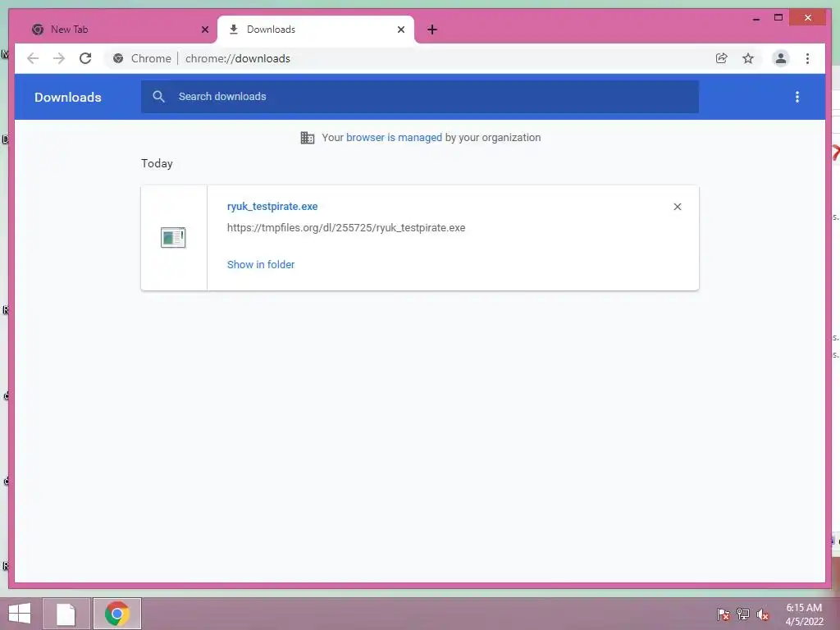
Task: Close the Downloads tab
Action: click(x=400, y=30)
